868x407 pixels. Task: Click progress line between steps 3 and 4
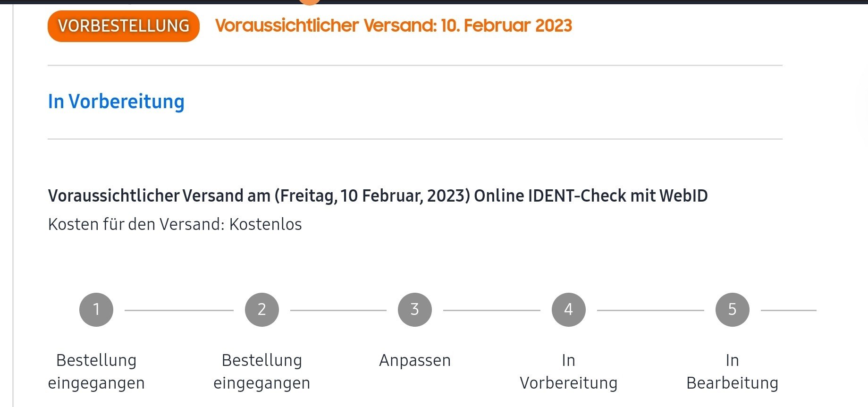click(x=492, y=310)
